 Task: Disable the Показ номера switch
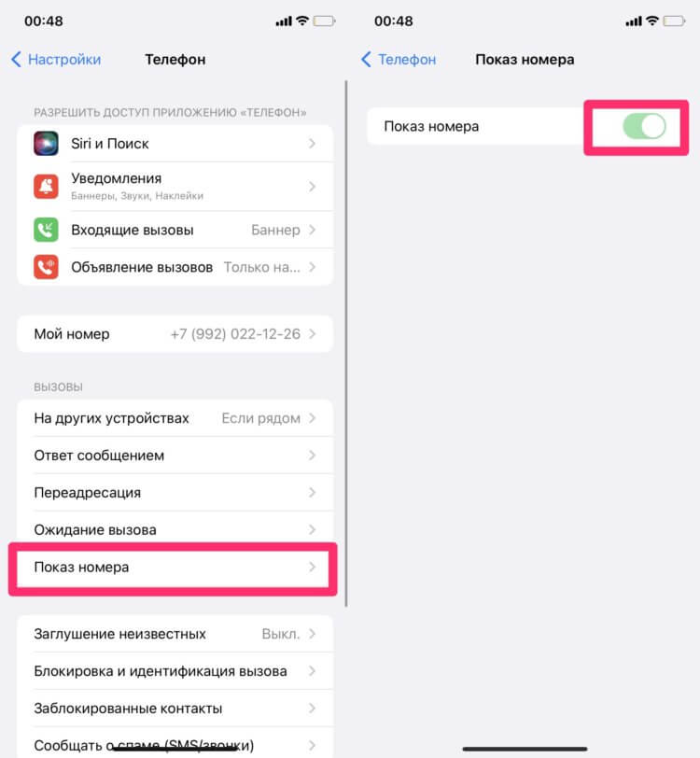[x=644, y=127]
